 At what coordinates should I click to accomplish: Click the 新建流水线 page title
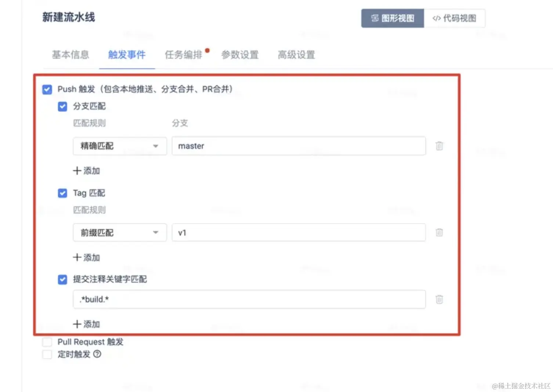(x=69, y=17)
